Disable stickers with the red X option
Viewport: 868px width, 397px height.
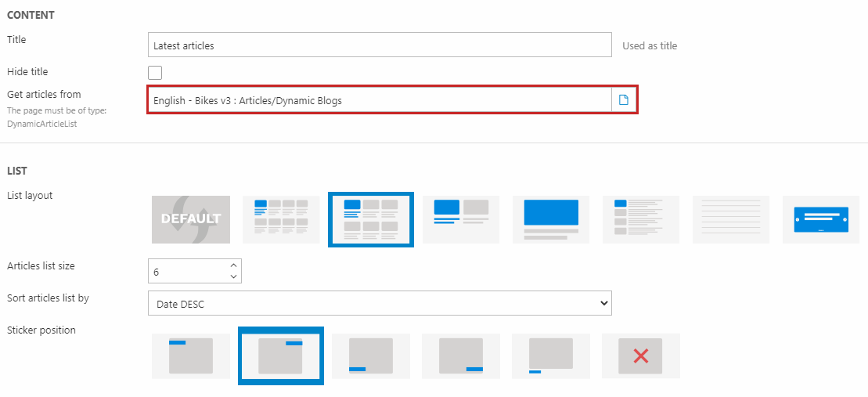pyautogui.click(x=641, y=355)
